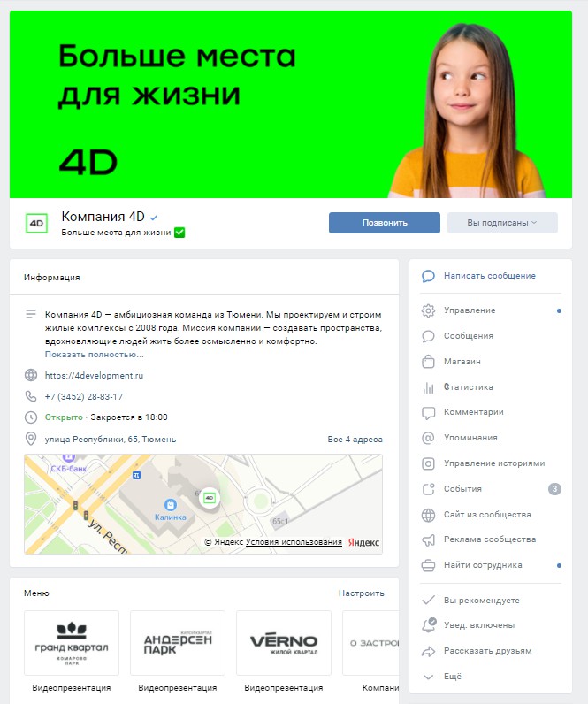Image resolution: width=588 pixels, height=704 pixels.
Task: Click the phone icon next to the phone number
Action: (31, 396)
